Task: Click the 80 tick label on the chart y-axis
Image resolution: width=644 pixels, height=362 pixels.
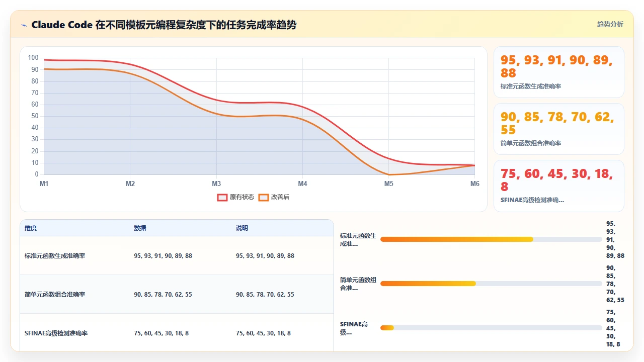Action: coord(35,81)
